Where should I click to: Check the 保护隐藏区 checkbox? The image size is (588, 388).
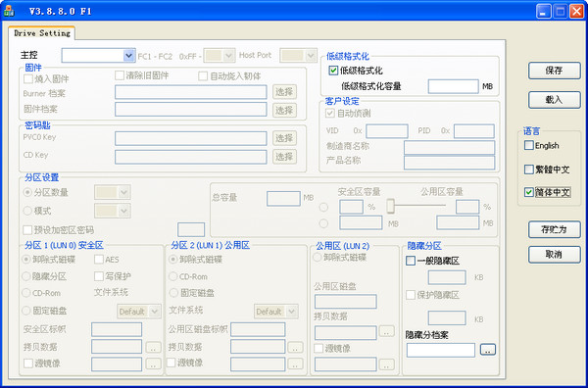pyautogui.click(x=411, y=295)
